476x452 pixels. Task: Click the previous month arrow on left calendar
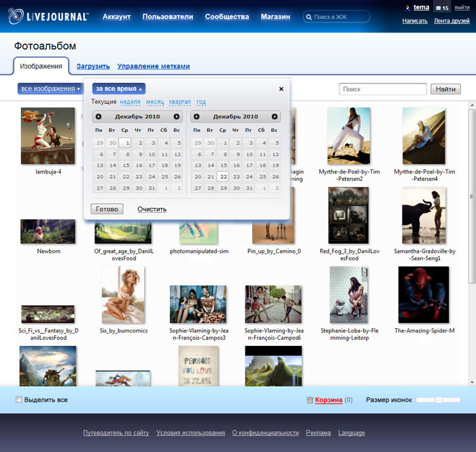coord(99,117)
